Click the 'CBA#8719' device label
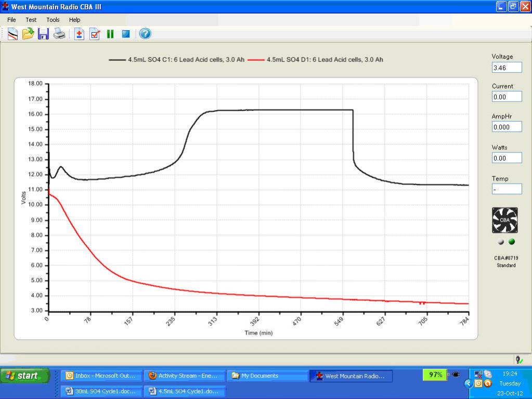This screenshot has width=532, height=399. point(506,258)
